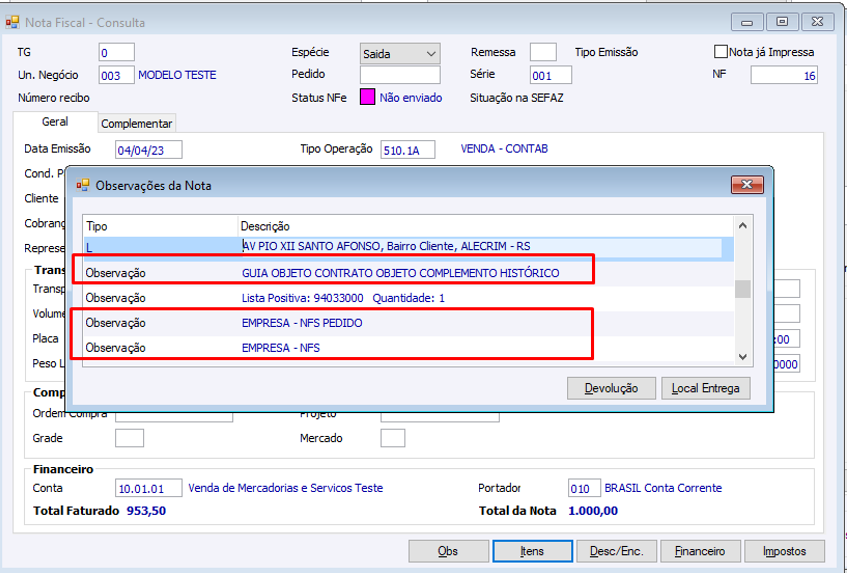Click the NF field showing 16
The height and width of the screenshot is (573, 847).
tap(784, 75)
